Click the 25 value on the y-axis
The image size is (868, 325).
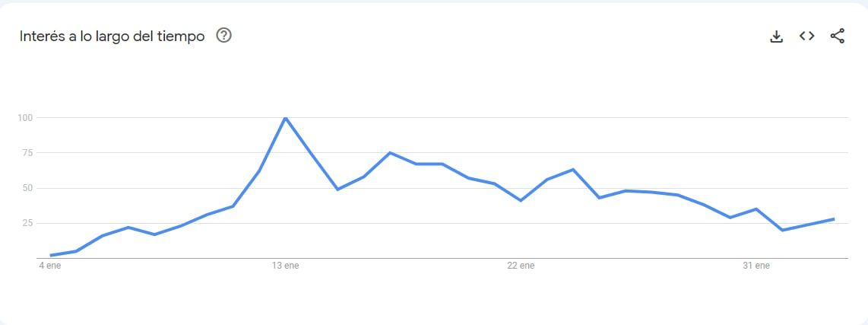pyautogui.click(x=27, y=223)
